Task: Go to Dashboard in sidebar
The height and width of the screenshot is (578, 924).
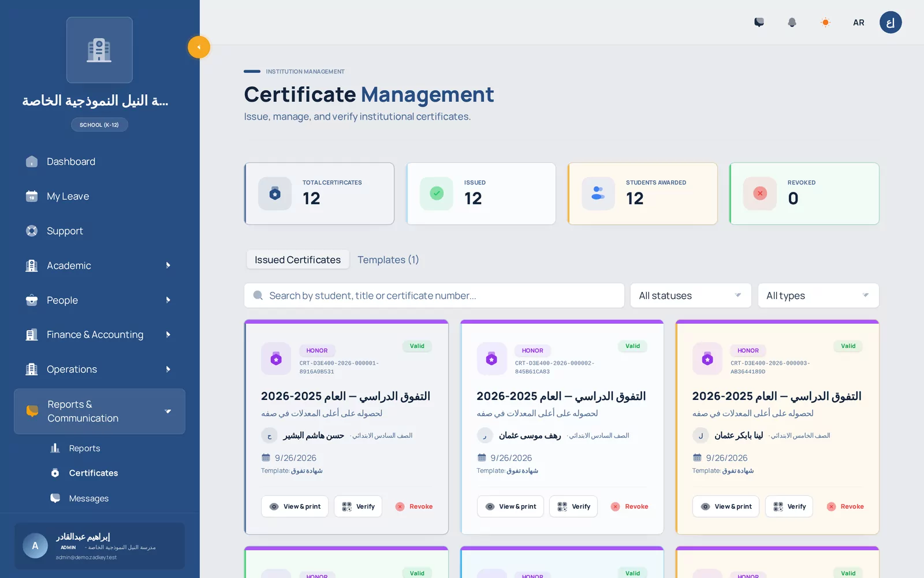Action: tap(99, 162)
